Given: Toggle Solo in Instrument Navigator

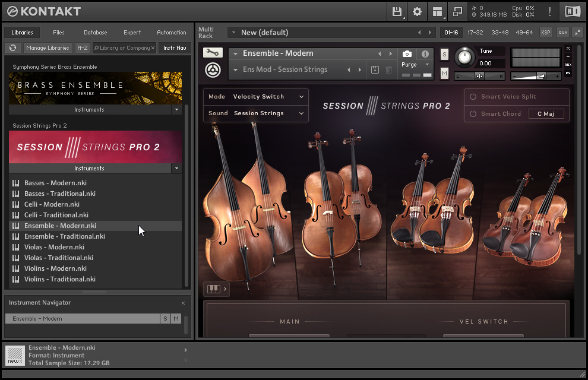Looking at the screenshot, I should (x=165, y=318).
